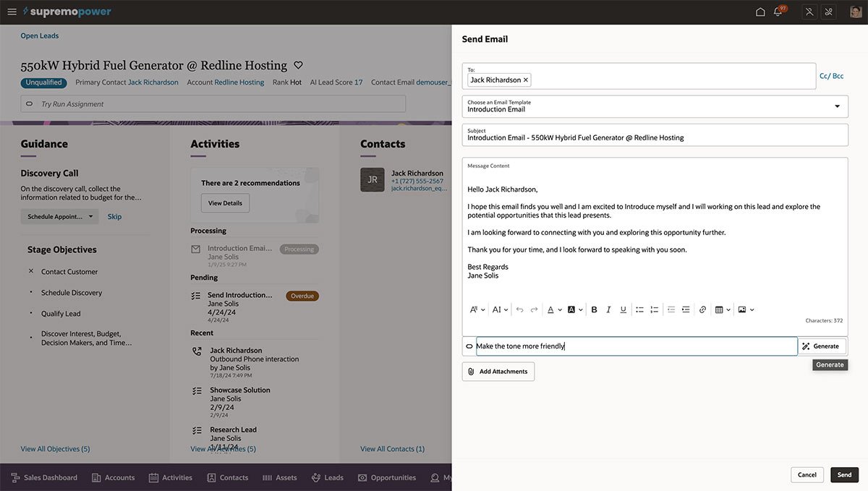Click the Send button

tap(844, 475)
